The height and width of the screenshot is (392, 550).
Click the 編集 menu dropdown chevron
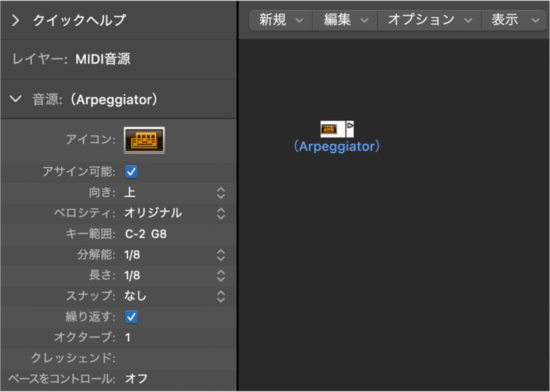point(365,20)
